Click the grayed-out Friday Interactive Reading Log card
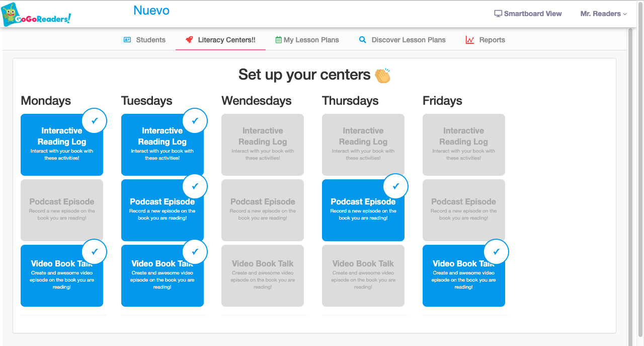This screenshot has height=346, width=644. click(463, 145)
